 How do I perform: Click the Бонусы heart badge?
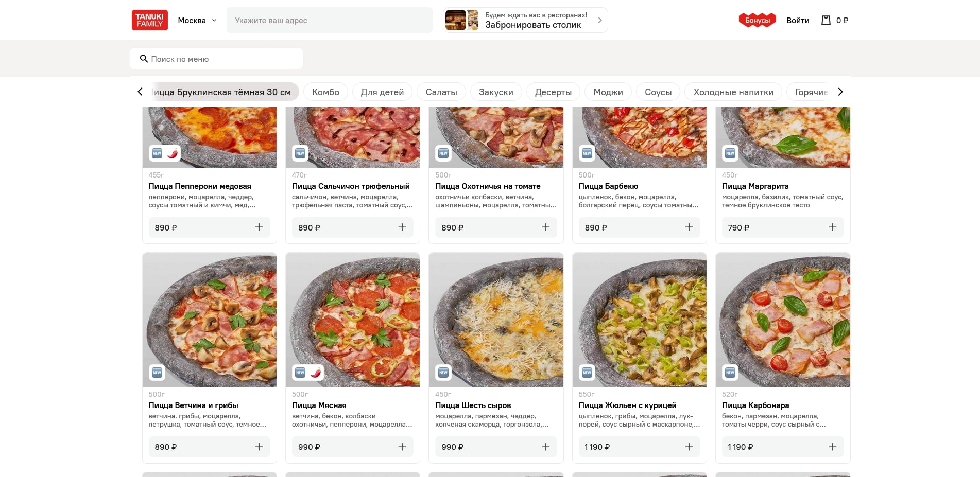757,21
